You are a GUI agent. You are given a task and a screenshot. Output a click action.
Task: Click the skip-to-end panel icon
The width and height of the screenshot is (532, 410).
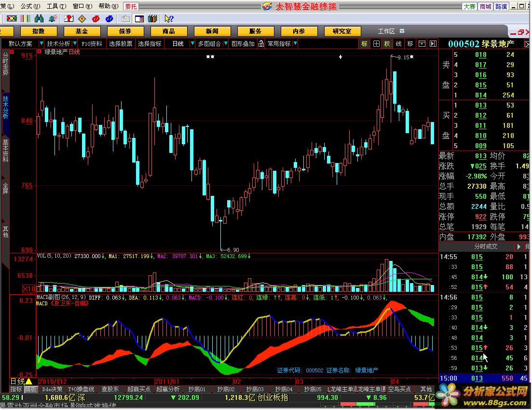433,43
